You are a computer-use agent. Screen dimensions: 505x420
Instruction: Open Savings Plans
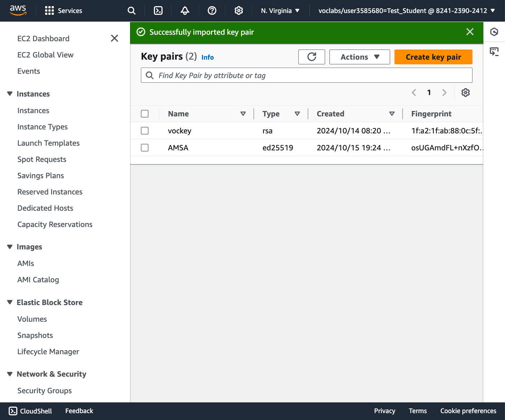41,176
